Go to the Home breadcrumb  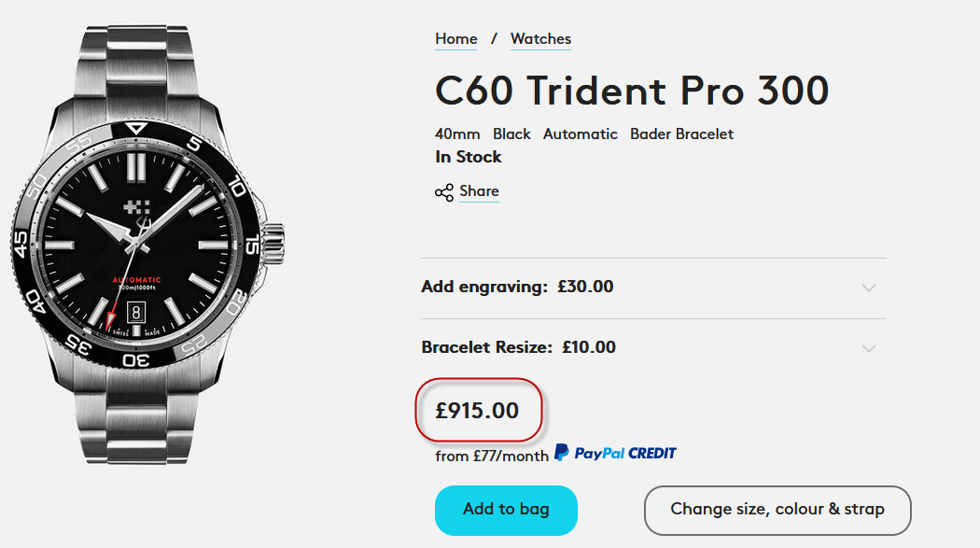coord(456,39)
